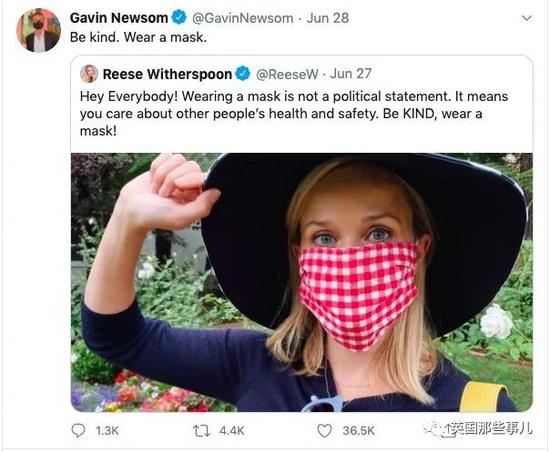The image size is (550, 452).
Task: Click the 1.3K replies count
Action: point(107,431)
